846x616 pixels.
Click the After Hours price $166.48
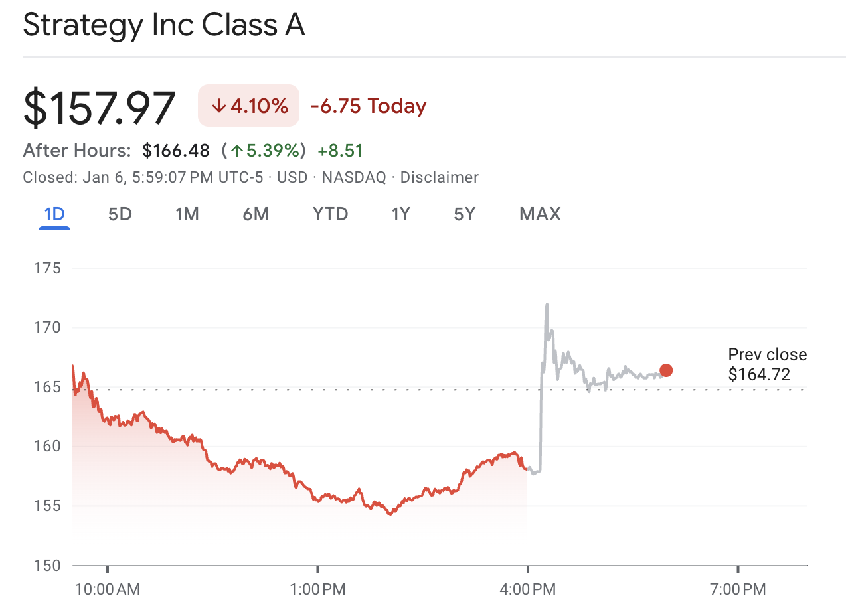click(x=176, y=151)
